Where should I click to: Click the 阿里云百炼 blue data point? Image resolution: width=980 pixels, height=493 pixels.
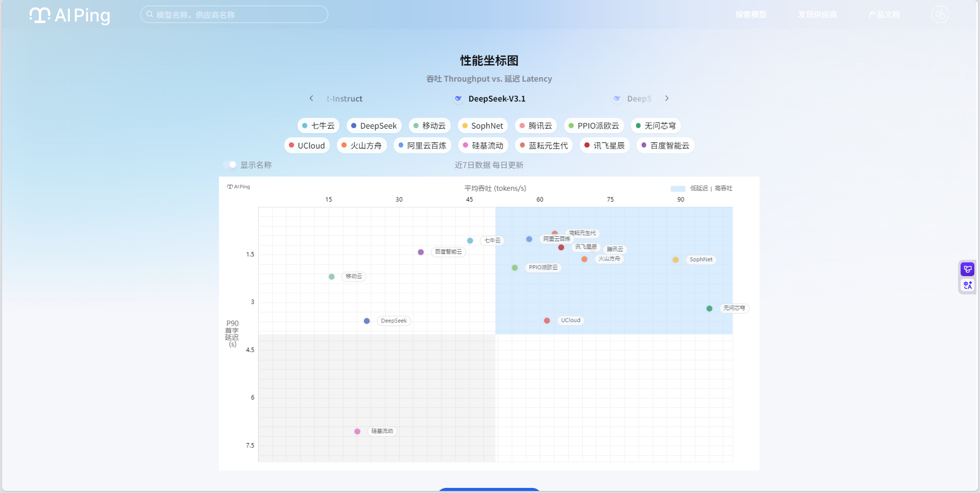click(529, 239)
